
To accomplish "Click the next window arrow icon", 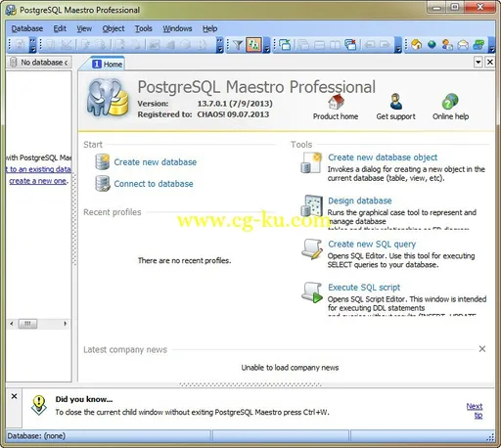I will pos(385,45).
